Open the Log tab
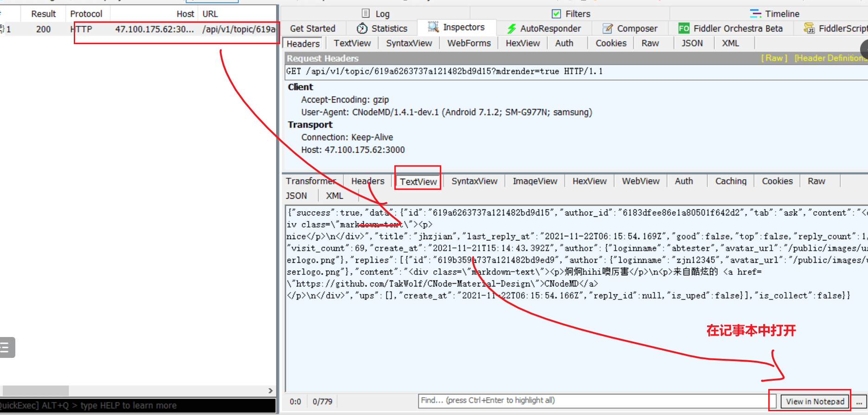 coord(375,14)
